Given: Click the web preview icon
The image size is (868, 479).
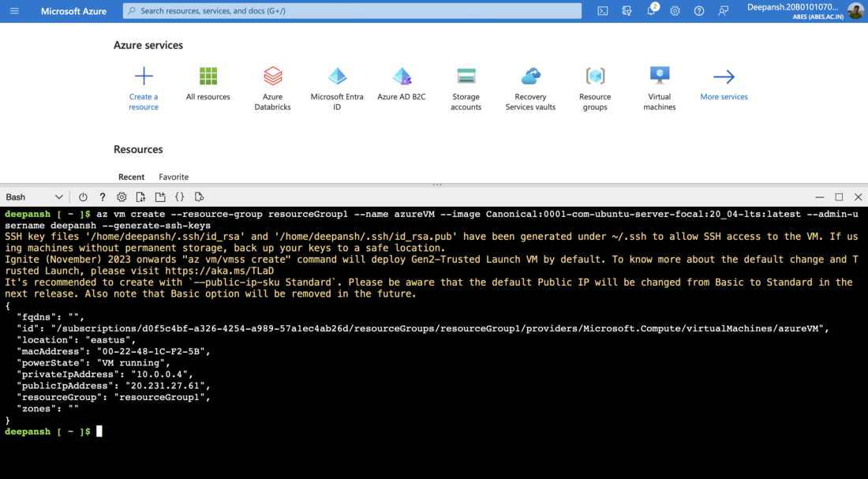Looking at the screenshot, I should [199, 197].
